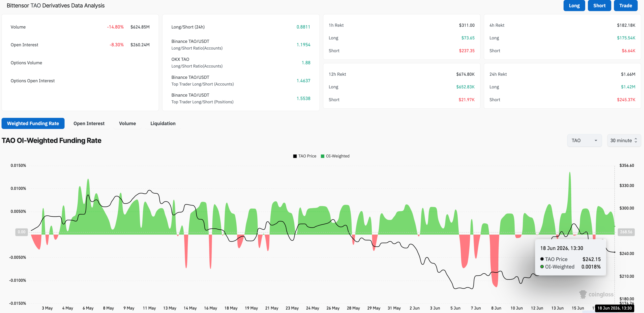
Task: Click the 12h Rekt total $674.80K
Action: tap(465, 74)
